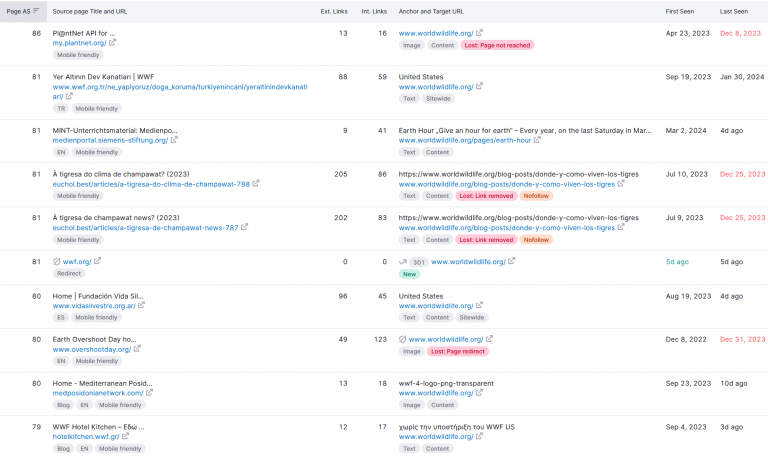The image size is (768, 457).
Task: Open euchol.best a-tigresa-do-clima-de-champawat-788 link
Action: [x=151, y=184]
